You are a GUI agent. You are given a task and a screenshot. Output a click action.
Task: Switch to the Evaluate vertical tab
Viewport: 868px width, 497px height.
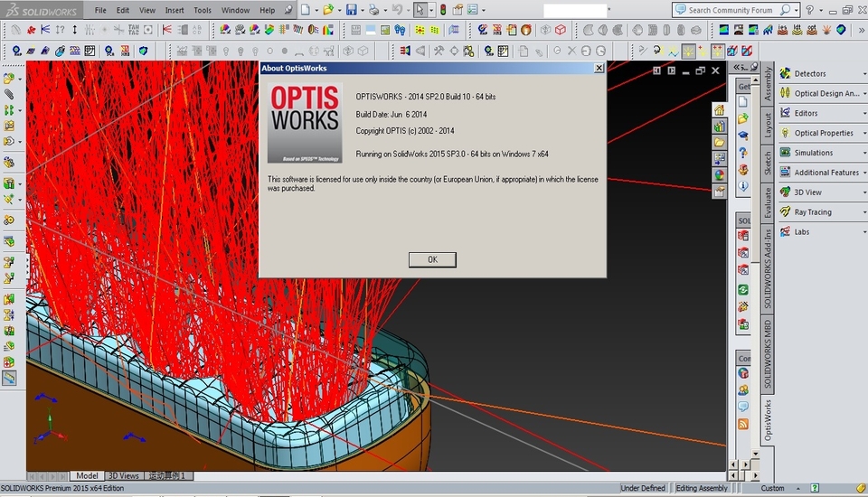point(768,202)
